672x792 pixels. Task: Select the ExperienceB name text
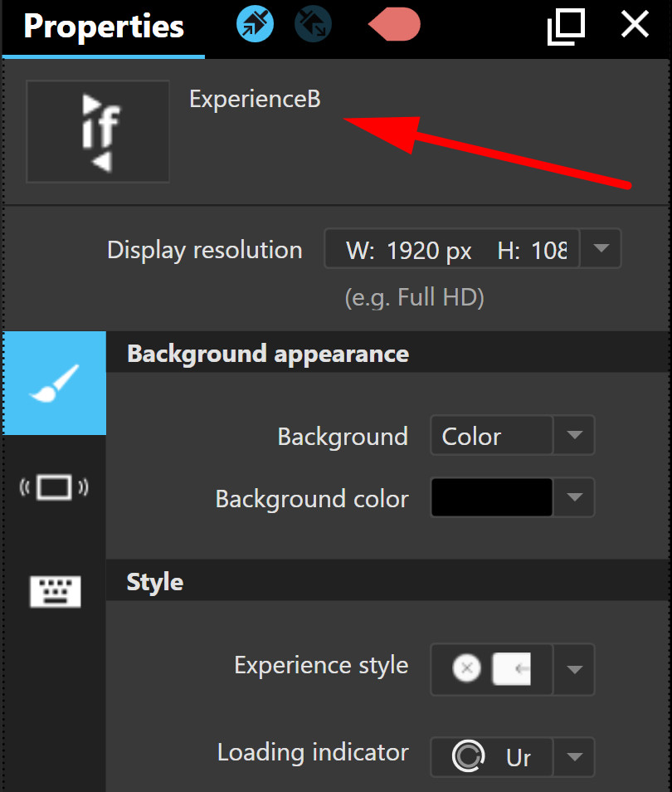(255, 99)
